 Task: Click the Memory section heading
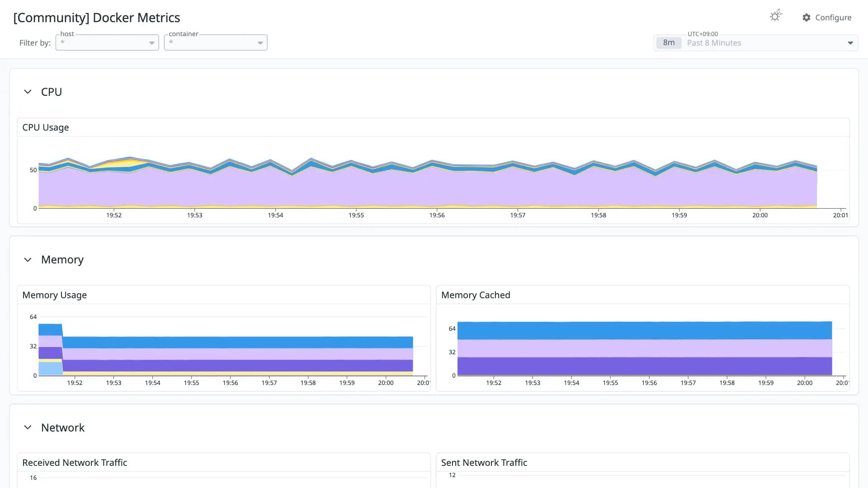pos(62,260)
